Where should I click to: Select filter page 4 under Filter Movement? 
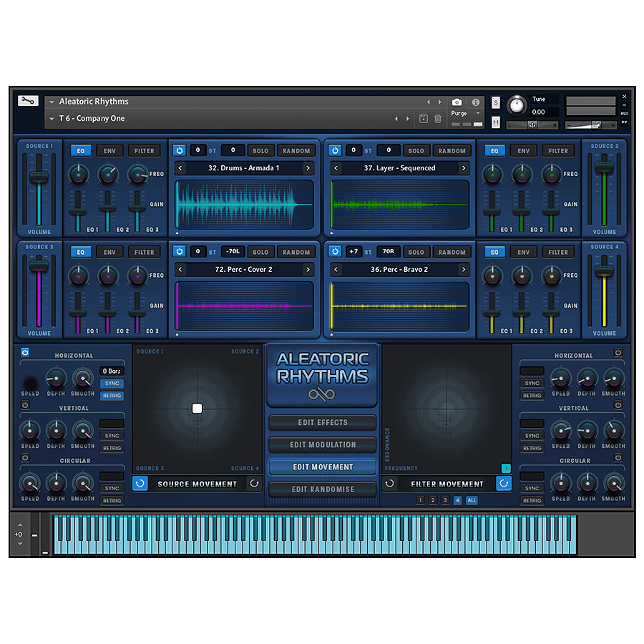click(458, 501)
